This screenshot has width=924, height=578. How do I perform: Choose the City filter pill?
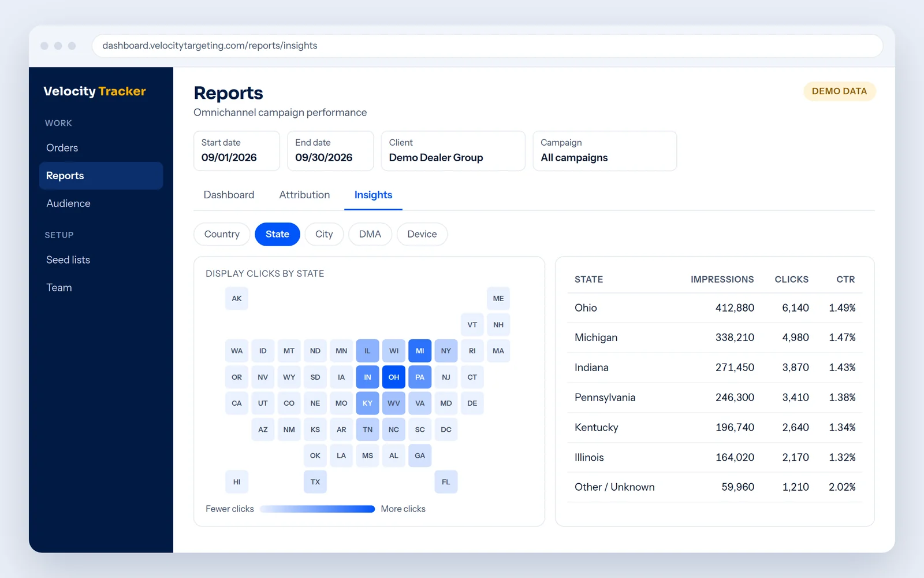click(x=324, y=234)
